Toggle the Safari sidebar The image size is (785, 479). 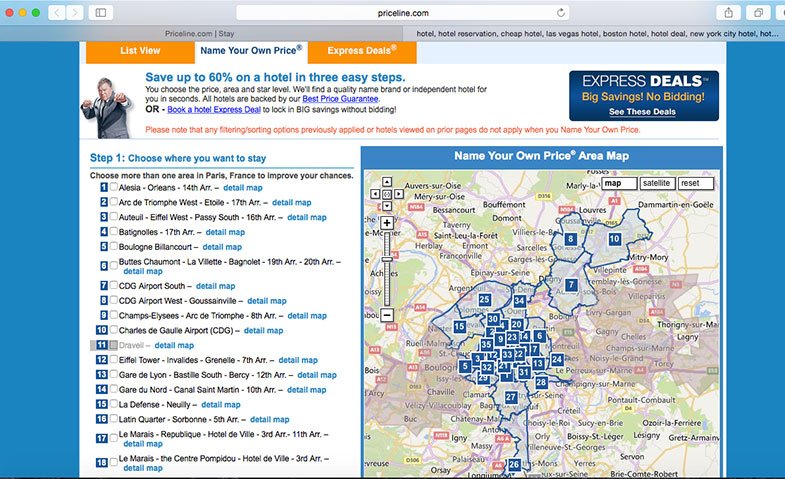101,12
